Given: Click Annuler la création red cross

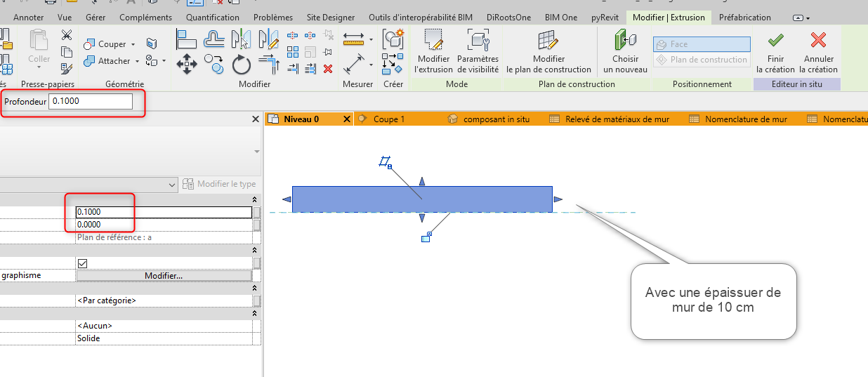Looking at the screenshot, I should tap(818, 41).
